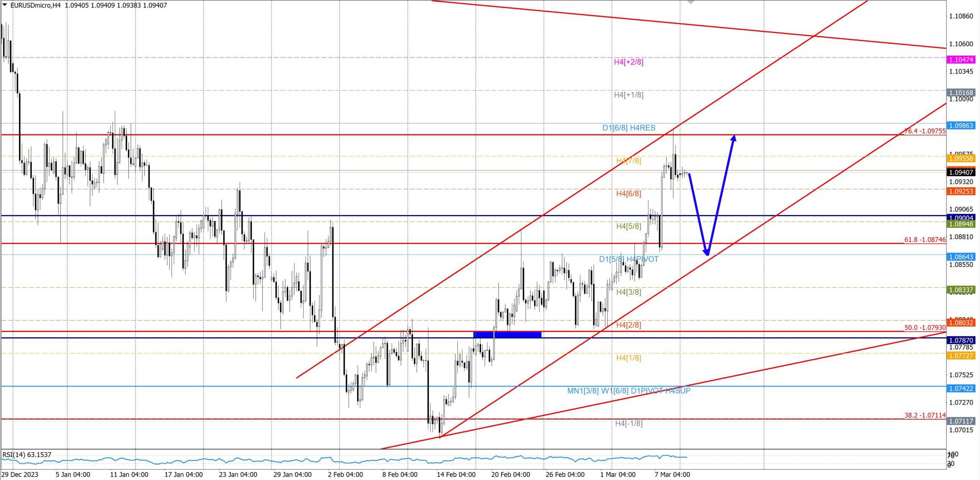Select the 76.4 -1.09755 Fibonacci label

point(924,131)
